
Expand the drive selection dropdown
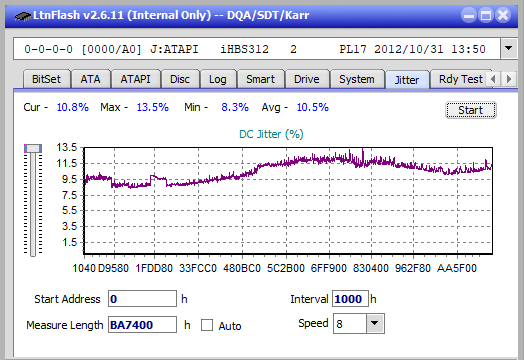pyautogui.click(x=508, y=48)
